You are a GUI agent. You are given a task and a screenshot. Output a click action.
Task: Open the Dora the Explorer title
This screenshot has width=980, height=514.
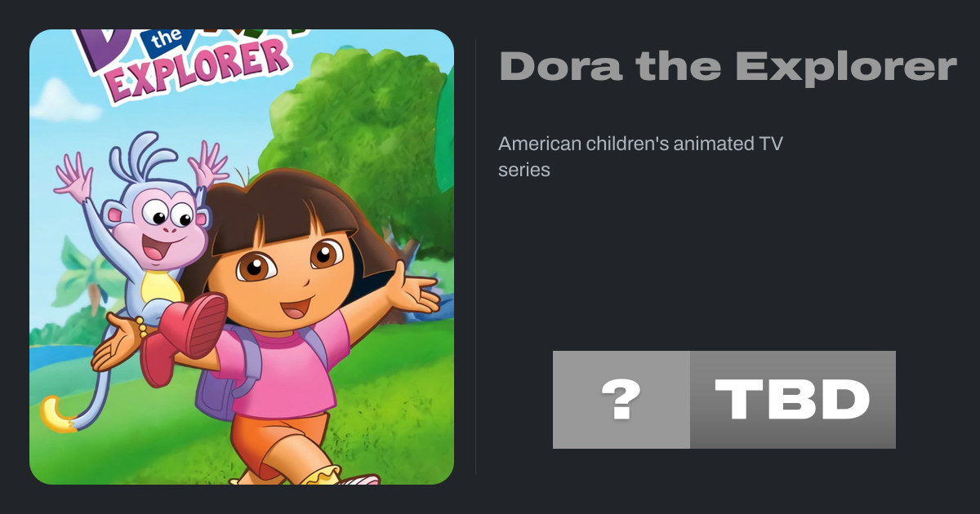click(728, 66)
